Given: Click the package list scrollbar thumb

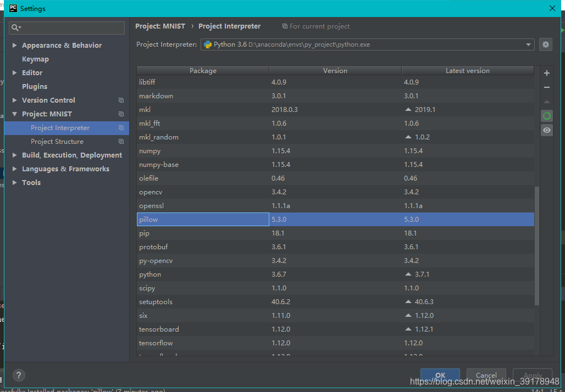Looking at the screenshot, I should [x=537, y=245].
